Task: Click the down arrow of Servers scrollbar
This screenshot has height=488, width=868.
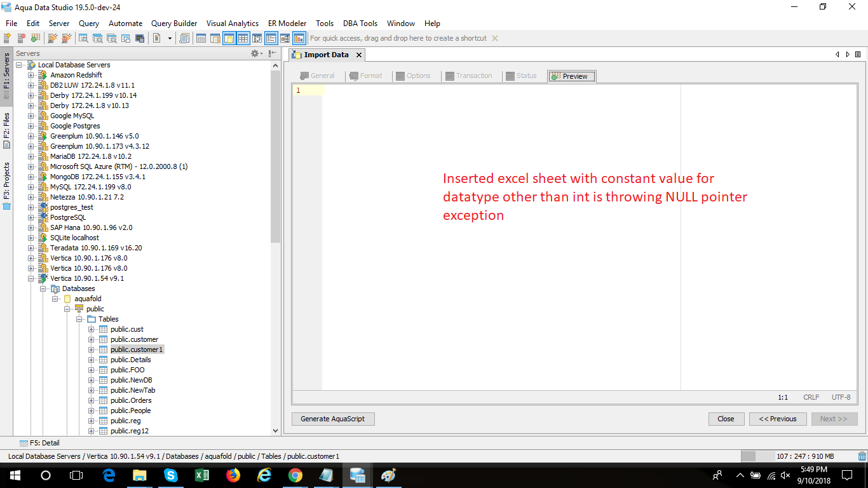Action: [x=275, y=431]
